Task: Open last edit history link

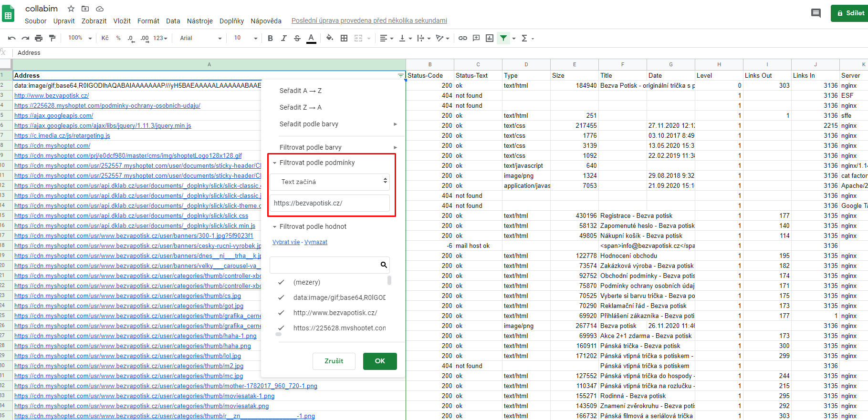Action: coord(369,20)
